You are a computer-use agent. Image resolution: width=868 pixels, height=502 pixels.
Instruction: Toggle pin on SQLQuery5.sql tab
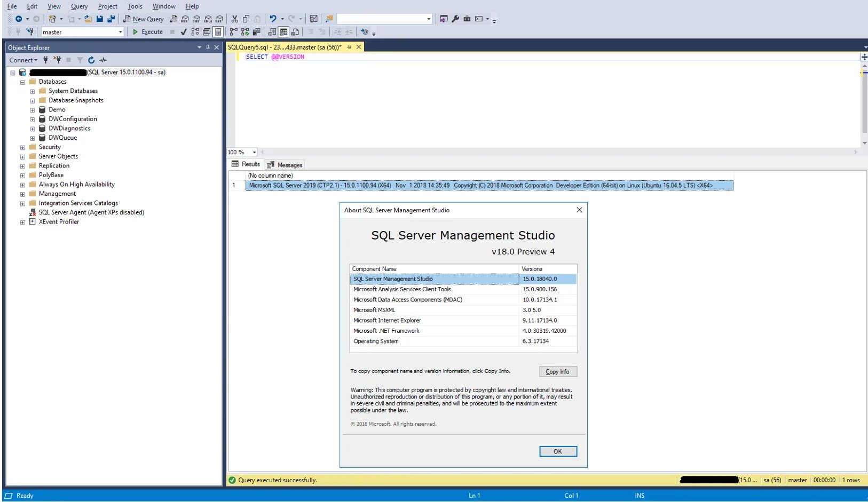pyautogui.click(x=349, y=47)
